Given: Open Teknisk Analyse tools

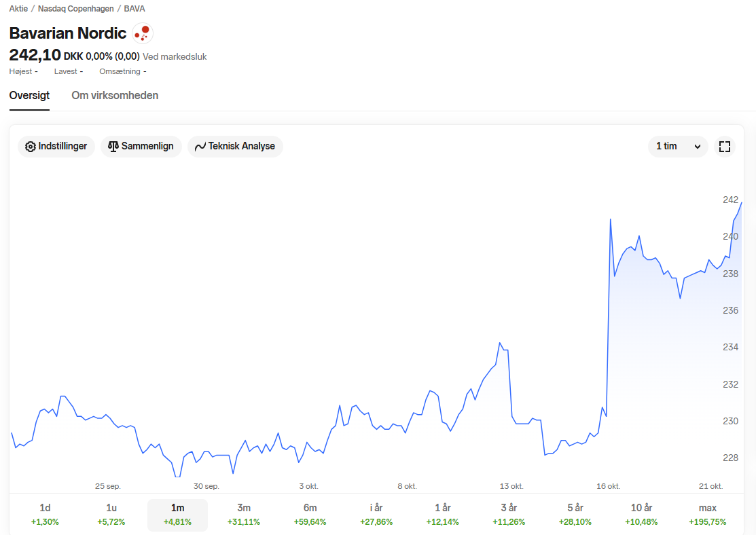Looking at the screenshot, I should click(x=235, y=147).
